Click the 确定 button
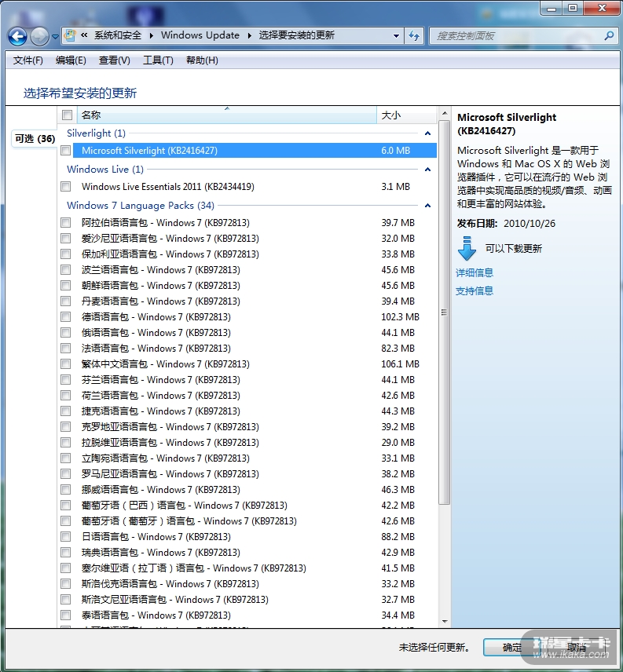 pos(512,647)
